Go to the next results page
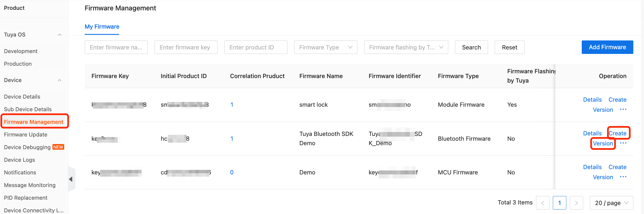Image resolution: width=644 pixels, height=214 pixels. click(576, 203)
